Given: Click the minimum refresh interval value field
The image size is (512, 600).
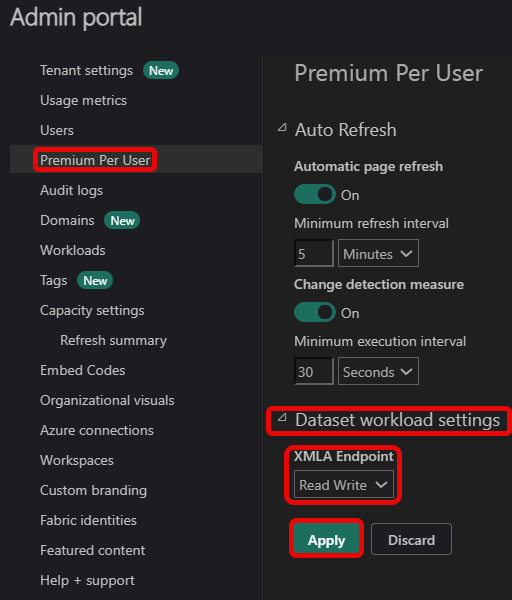Looking at the screenshot, I should (x=314, y=253).
